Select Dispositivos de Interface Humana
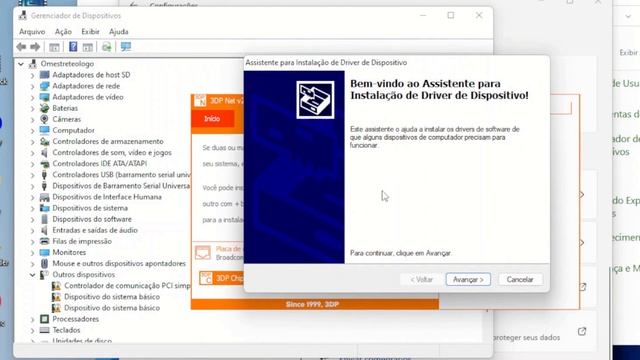 pos(107,197)
